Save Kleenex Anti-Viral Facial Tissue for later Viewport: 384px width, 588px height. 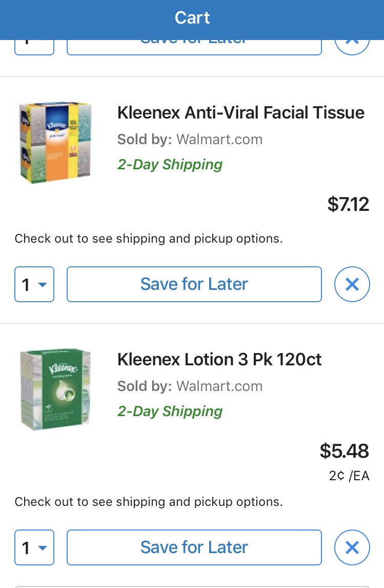pyautogui.click(x=194, y=284)
